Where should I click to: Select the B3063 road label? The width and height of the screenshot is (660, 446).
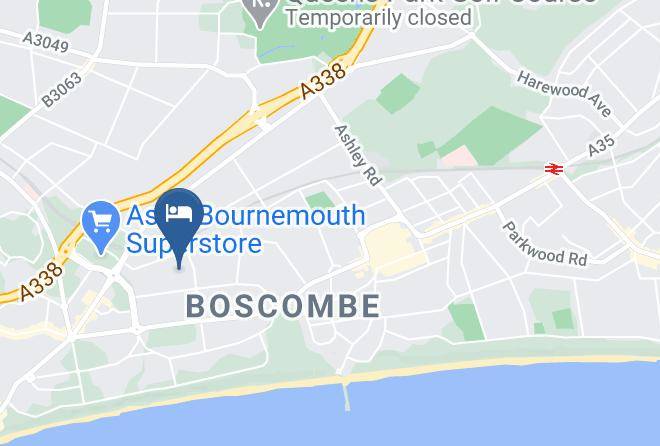[x=61, y=90]
